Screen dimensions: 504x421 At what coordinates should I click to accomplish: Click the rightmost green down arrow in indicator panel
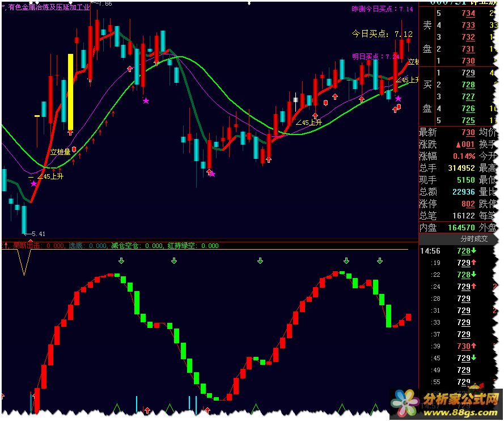380,261
